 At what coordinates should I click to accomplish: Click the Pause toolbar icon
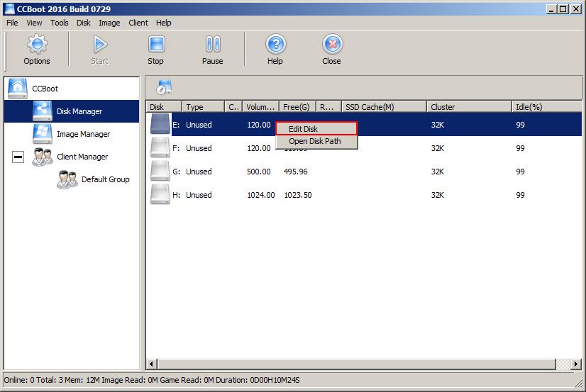213,44
